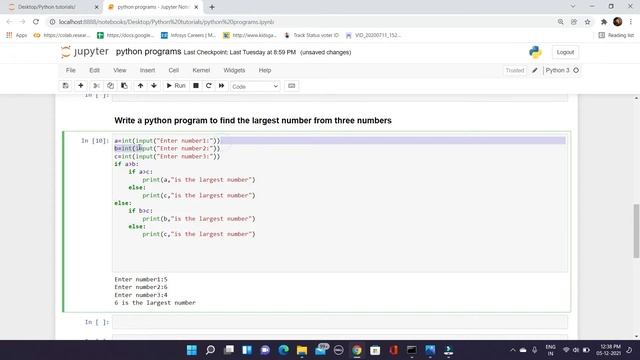The width and height of the screenshot is (640, 360).
Task: Open the Kernel menu
Action: click(x=201, y=70)
